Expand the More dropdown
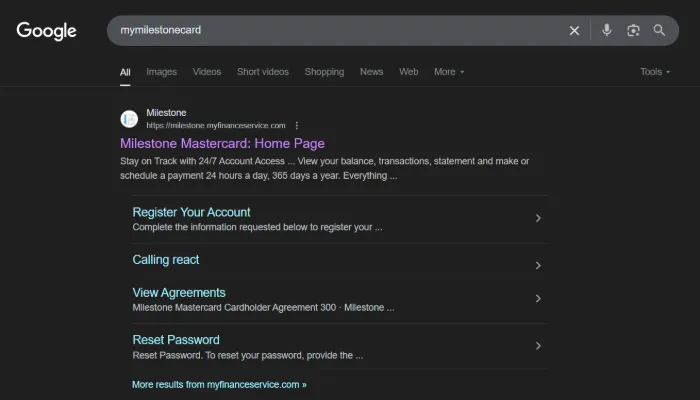The height and width of the screenshot is (400, 700). pos(449,72)
